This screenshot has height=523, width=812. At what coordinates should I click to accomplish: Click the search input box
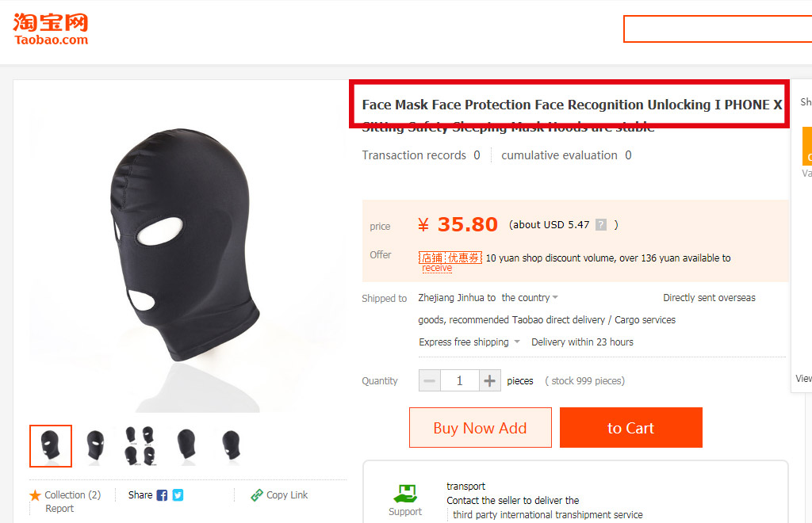pyautogui.click(x=718, y=29)
